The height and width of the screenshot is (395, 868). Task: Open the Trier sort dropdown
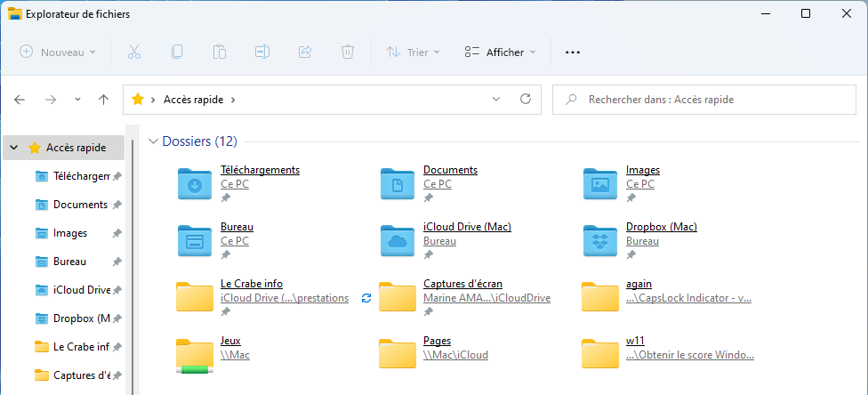(413, 52)
